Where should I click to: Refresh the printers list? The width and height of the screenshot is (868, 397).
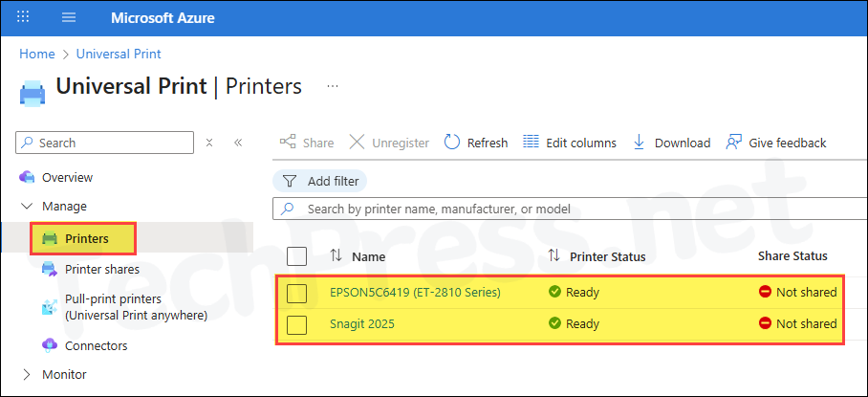click(x=475, y=143)
